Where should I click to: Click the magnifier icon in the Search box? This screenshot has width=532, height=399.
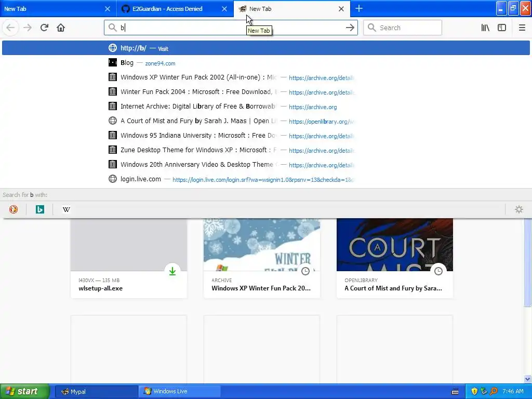[x=372, y=28]
